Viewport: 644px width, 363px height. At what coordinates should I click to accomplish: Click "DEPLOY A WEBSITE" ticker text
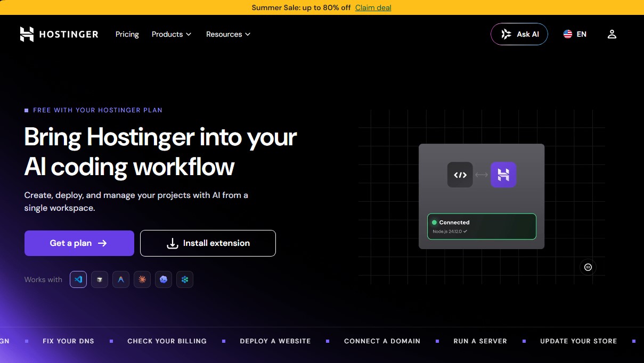[275, 341]
